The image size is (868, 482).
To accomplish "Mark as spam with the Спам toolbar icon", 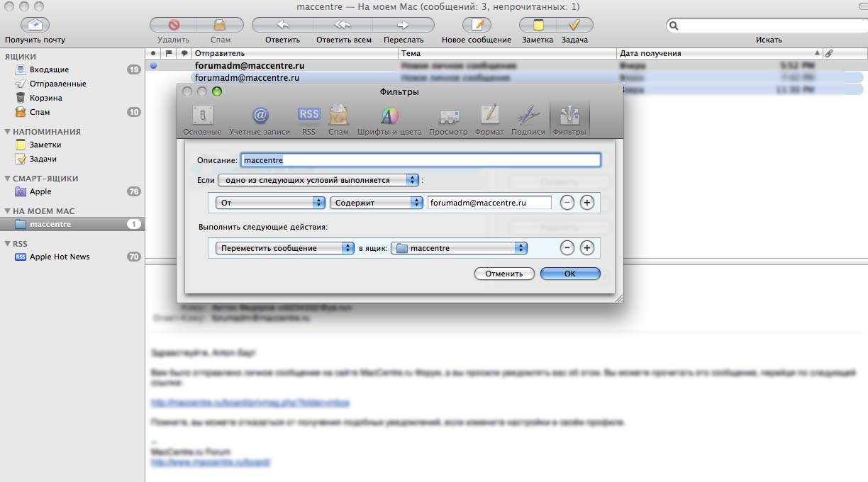I will coord(220,25).
